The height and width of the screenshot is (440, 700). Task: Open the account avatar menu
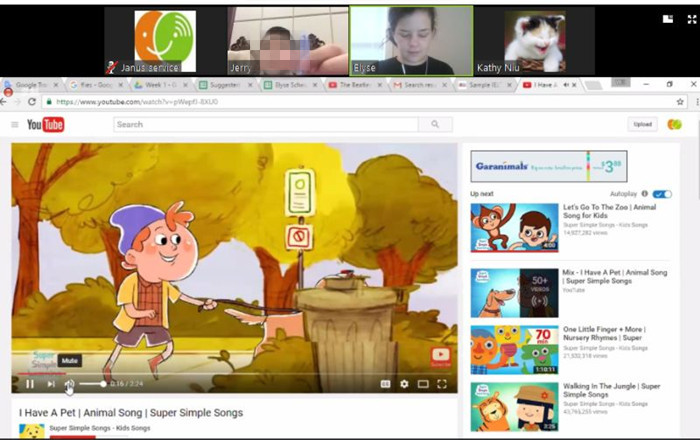[x=675, y=125]
